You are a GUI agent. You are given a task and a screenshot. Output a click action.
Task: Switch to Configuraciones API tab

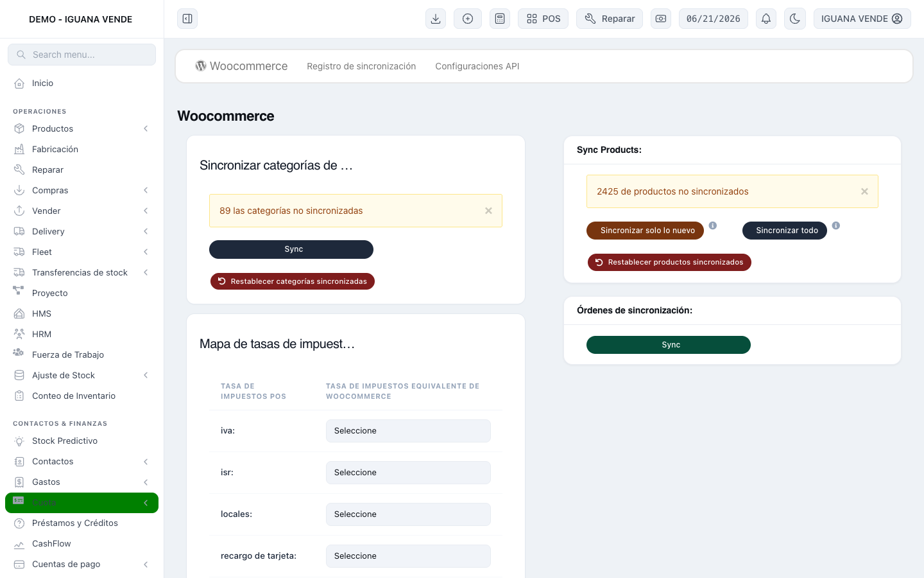(x=477, y=66)
